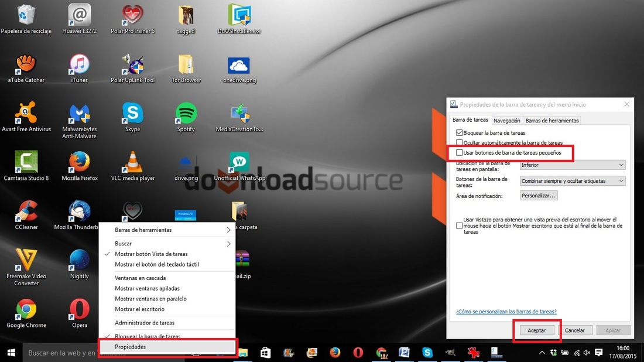The image size is (644, 362).
Task: Select the Barra de tareas tab
Action: 470,119
